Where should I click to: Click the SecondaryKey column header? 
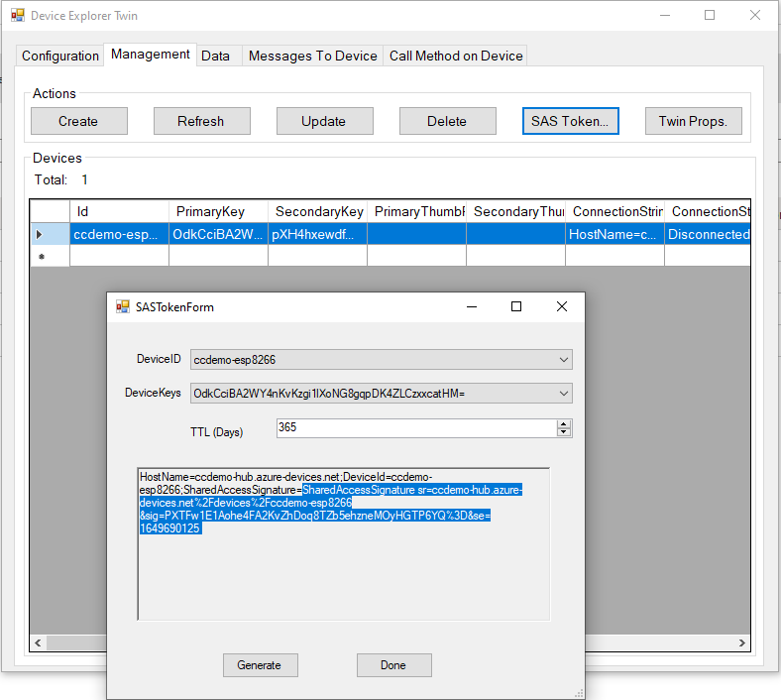click(x=317, y=212)
